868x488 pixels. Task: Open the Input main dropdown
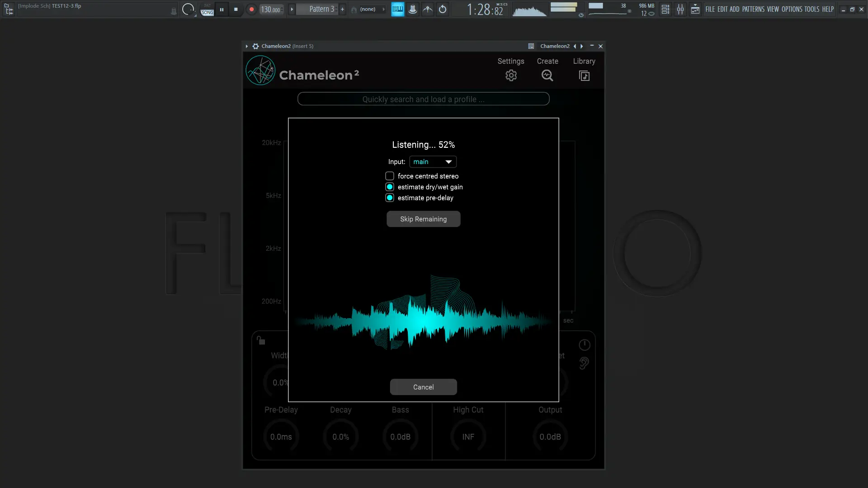pos(433,162)
